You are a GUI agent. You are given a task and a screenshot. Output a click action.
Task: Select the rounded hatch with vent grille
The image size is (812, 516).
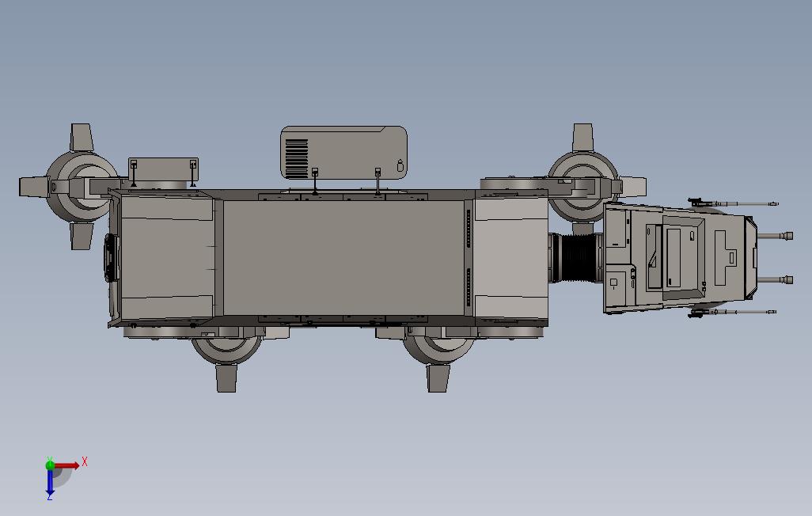(343, 153)
